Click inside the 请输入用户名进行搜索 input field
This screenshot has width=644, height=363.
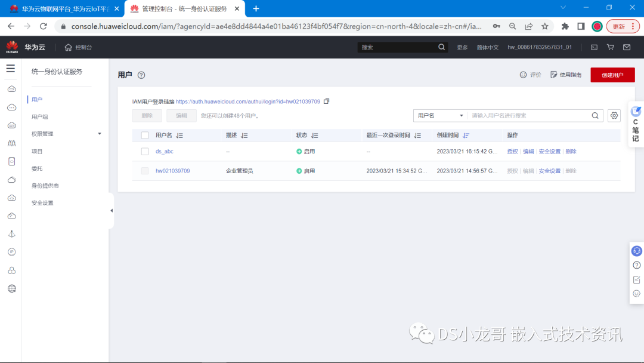point(525,115)
